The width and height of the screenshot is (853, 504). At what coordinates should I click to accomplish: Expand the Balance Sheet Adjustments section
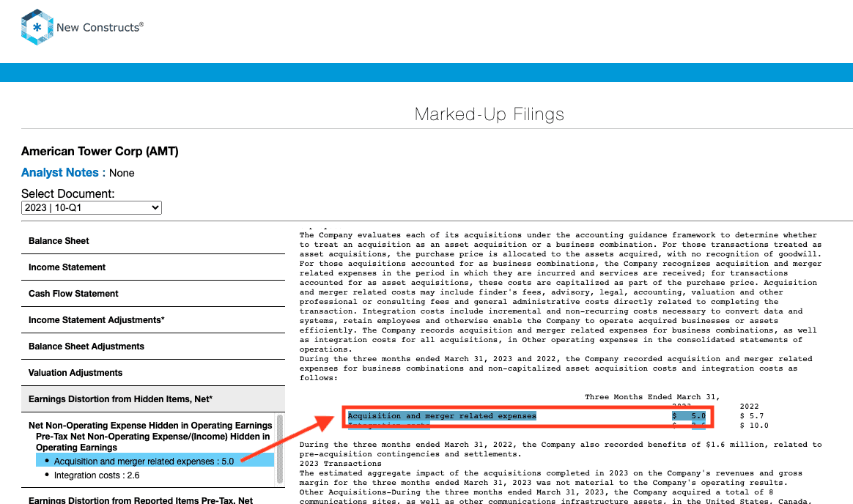[153, 346]
